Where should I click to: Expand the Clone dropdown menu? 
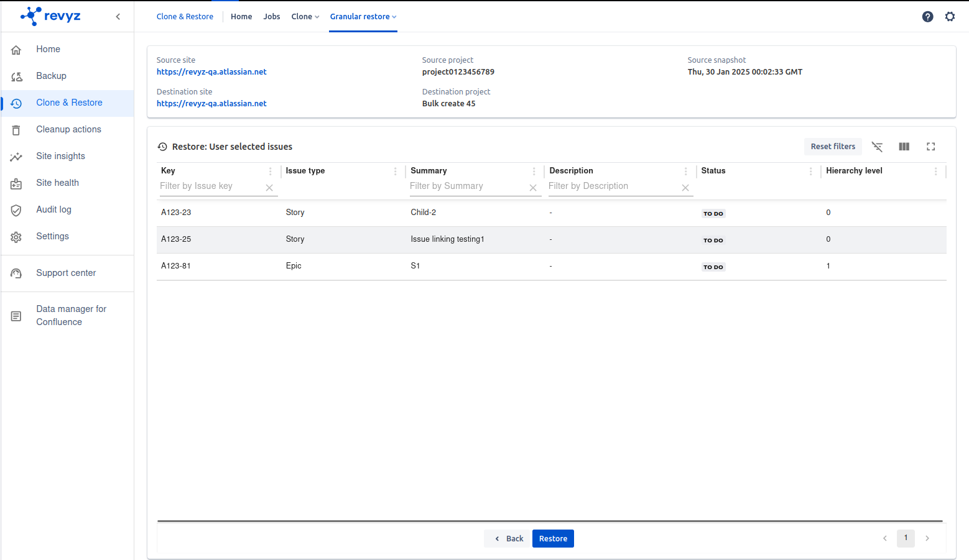(x=305, y=17)
